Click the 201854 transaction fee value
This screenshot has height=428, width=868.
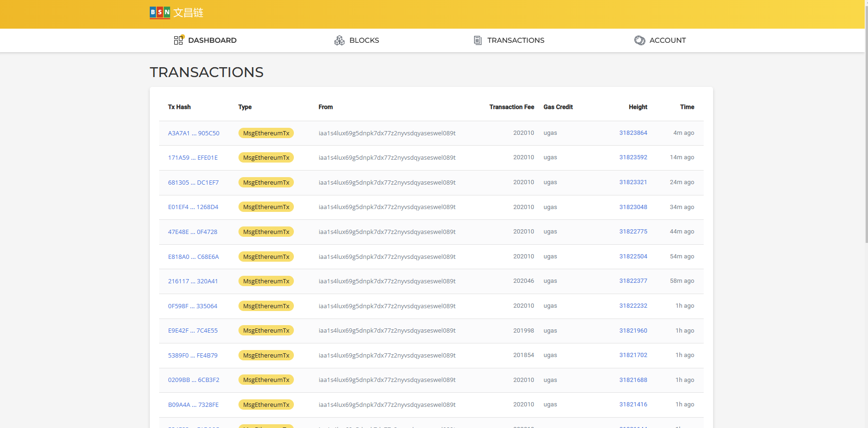[523, 355]
